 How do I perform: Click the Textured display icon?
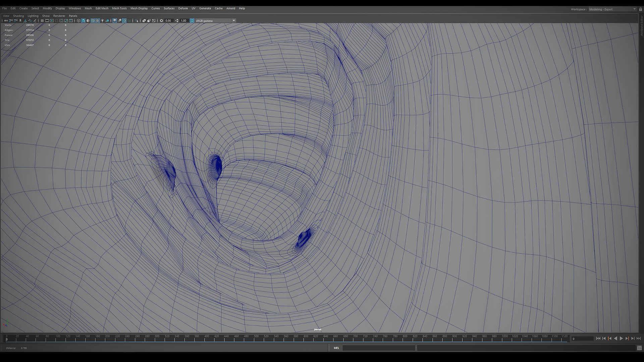(x=98, y=20)
